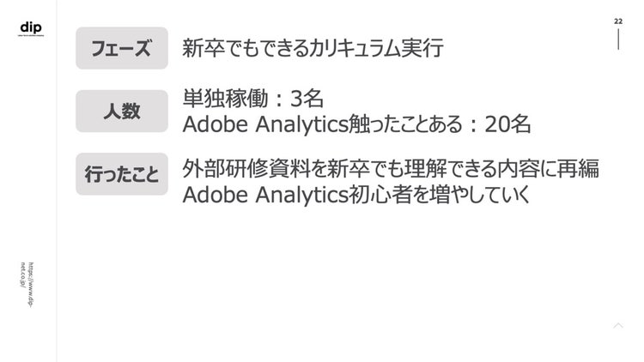Open the vertical dip-net.co.jp URL link

coord(27,285)
